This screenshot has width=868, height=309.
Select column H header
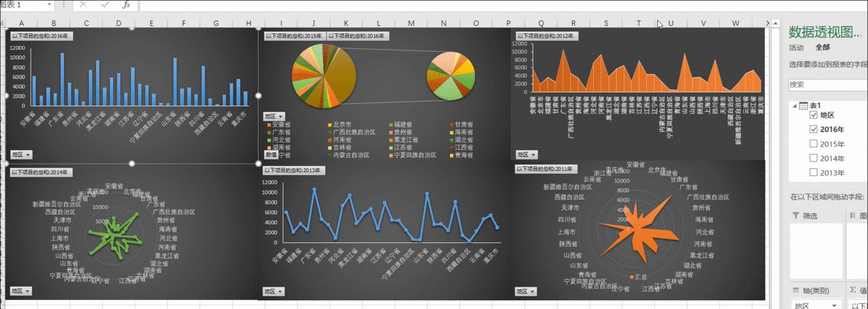[248, 23]
